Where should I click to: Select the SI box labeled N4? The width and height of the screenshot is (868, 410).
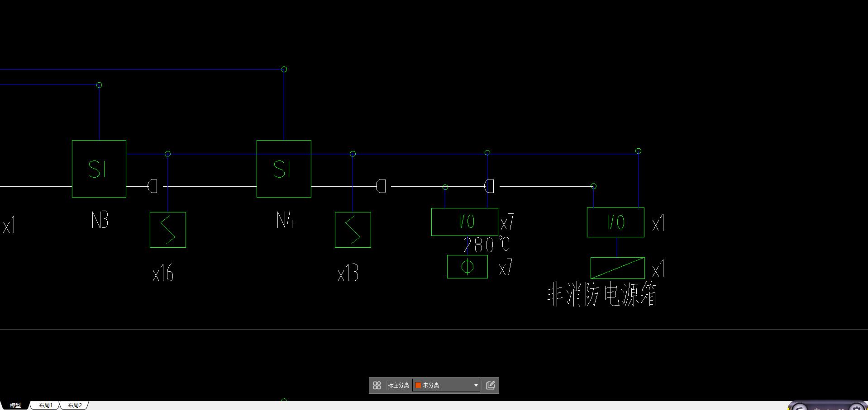click(284, 169)
